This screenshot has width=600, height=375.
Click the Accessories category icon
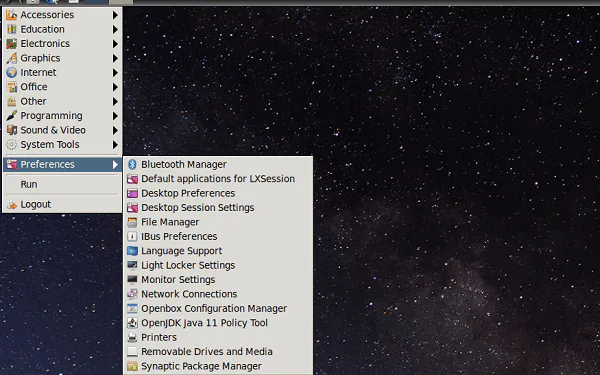pos(11,15)
